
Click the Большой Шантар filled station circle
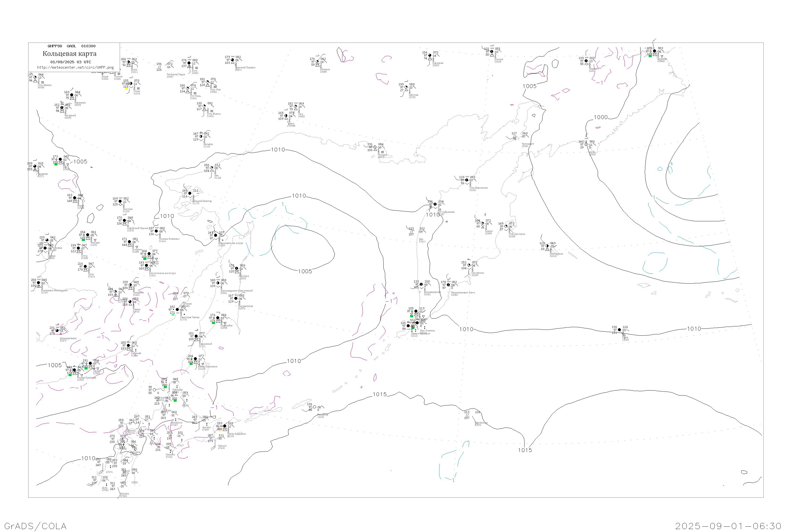190,193
